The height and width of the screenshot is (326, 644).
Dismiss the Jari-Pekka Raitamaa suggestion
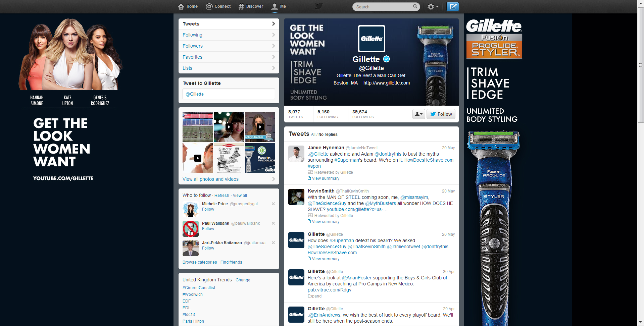coord(273,243)
